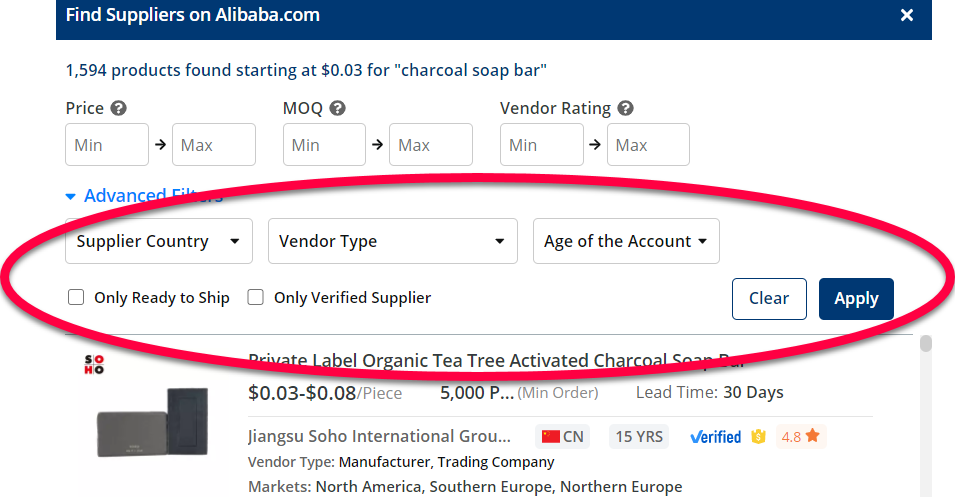
Task: Click the gold supplier coin badge icon
Action: pos(758,437)
